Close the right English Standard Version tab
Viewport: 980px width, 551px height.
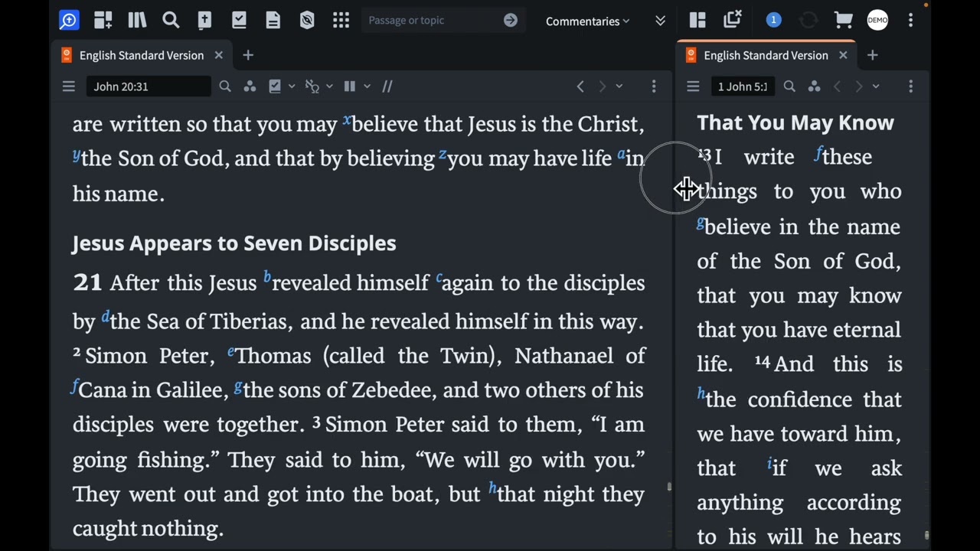click(x=843, y=55)
